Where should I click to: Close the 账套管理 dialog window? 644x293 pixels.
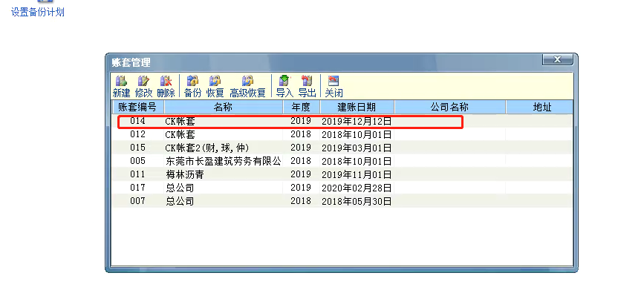point(557,59)
